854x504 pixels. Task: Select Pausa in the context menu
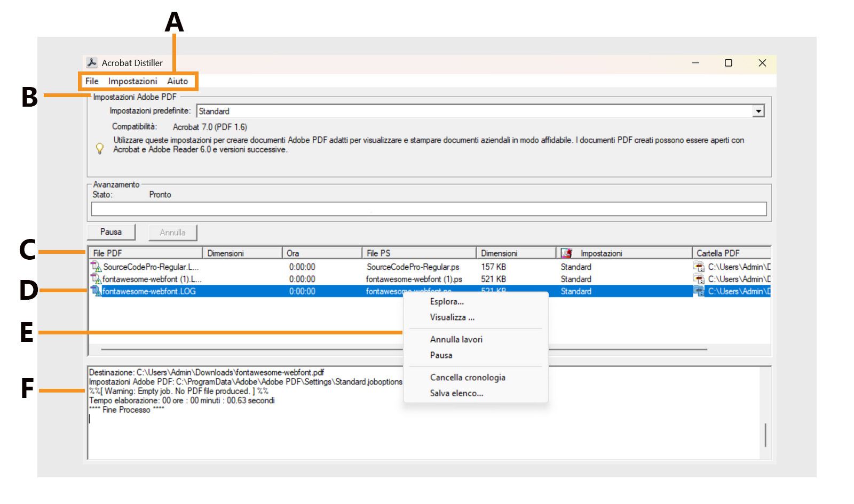[x=441, y=355]
